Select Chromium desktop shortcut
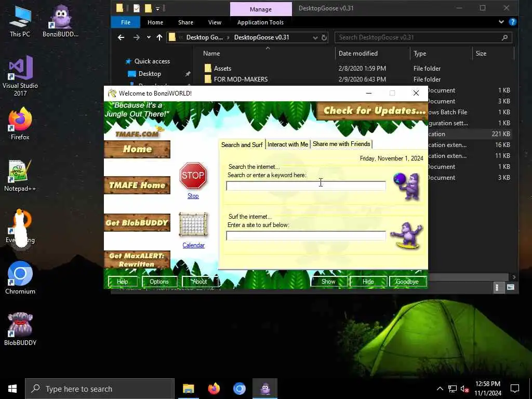This screenshot has height=399, width=532. click(x=20, y=277)
